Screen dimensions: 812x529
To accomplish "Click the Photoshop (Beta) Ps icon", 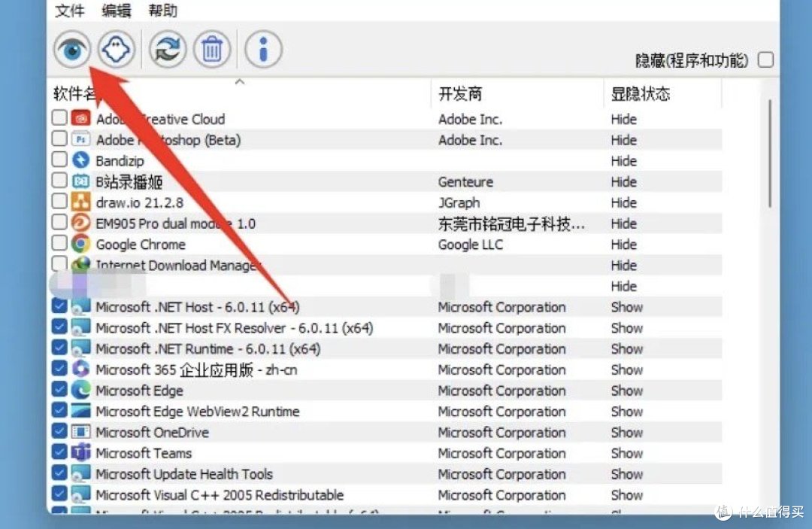I will coord(80,139).
